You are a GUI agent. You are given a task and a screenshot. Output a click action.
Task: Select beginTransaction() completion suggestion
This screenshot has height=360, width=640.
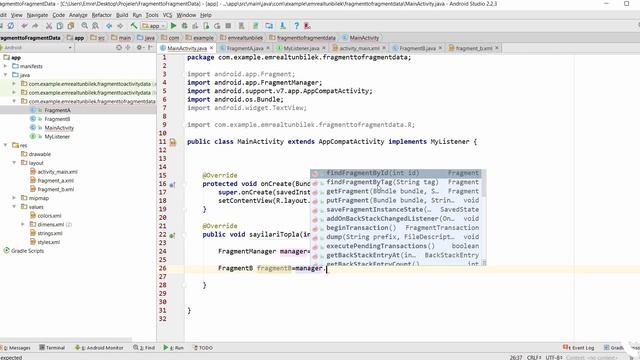395,228
